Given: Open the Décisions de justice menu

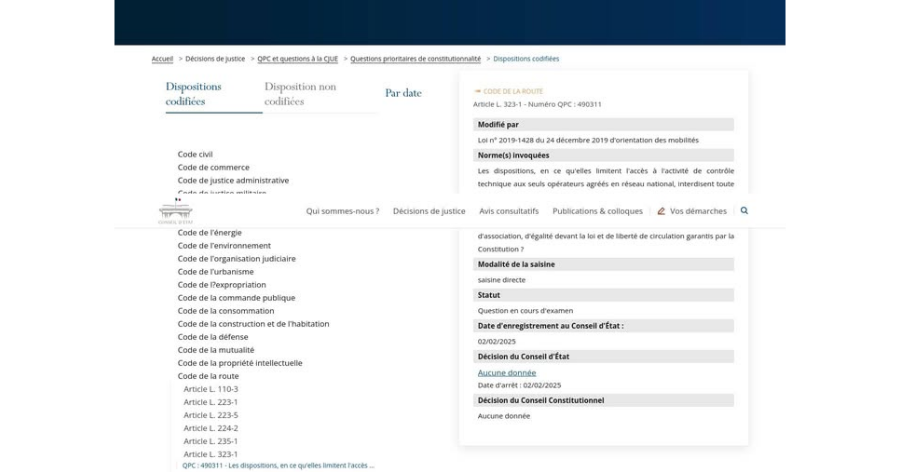Looking at the screenshot, I should pos(429,211).
